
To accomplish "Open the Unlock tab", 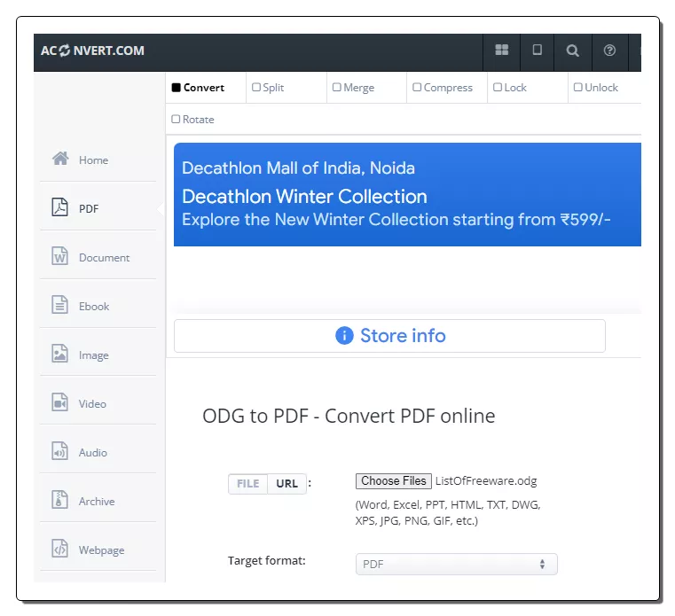I will click(596, 88).
